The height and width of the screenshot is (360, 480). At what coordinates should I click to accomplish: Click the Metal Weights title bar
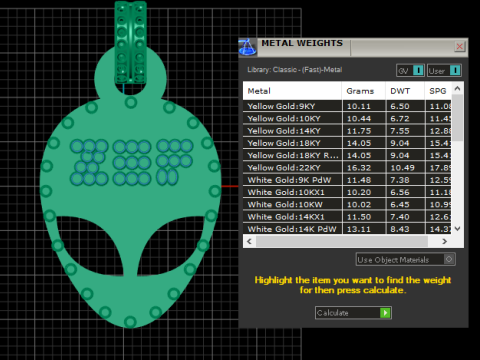(x=353, y=47)
